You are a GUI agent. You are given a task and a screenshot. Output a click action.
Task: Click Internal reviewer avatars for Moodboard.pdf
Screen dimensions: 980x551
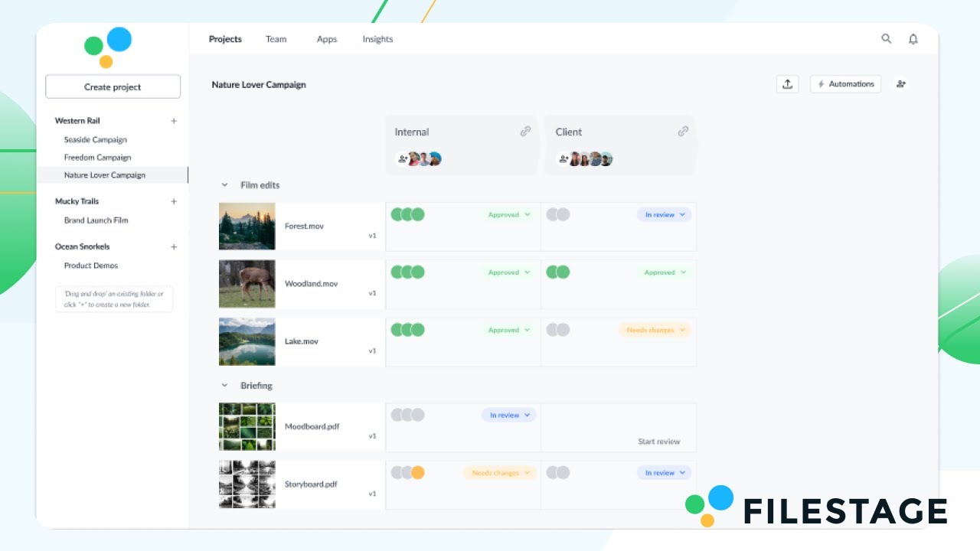(407, 415)
